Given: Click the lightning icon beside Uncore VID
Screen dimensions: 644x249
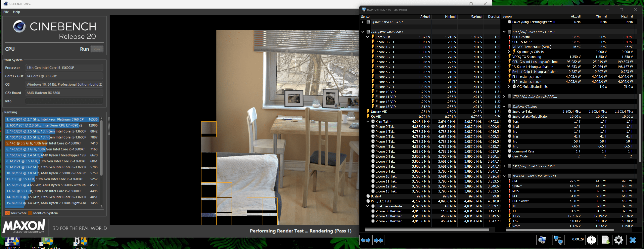Looking at the screenshot, I should (x=368, y=111).
